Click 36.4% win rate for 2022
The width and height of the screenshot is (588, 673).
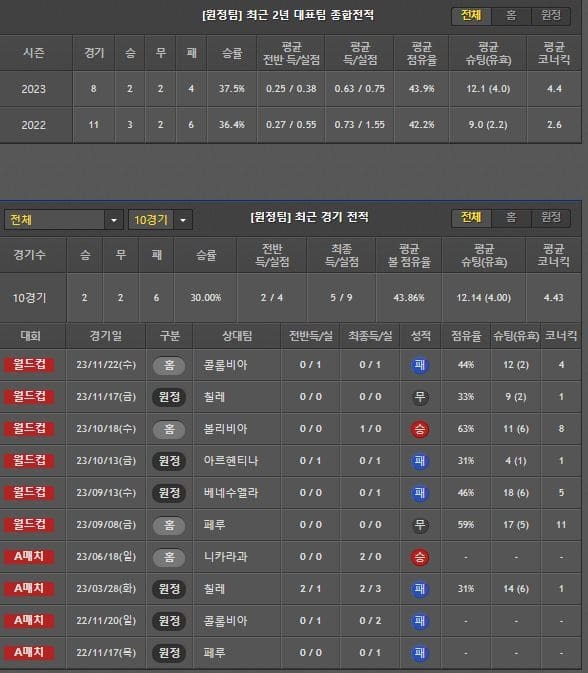pos(231,125)
